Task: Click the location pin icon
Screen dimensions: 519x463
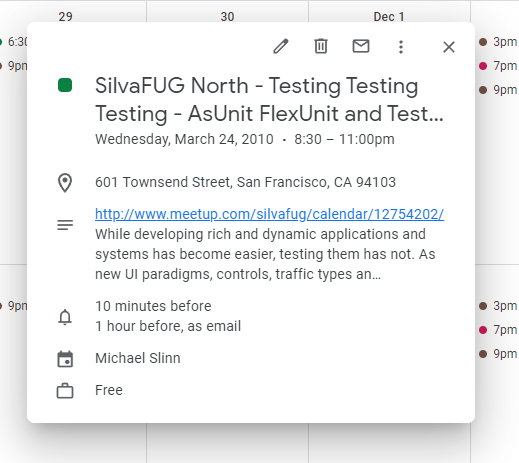Action: pyautogui.click(x=65, y=183)
